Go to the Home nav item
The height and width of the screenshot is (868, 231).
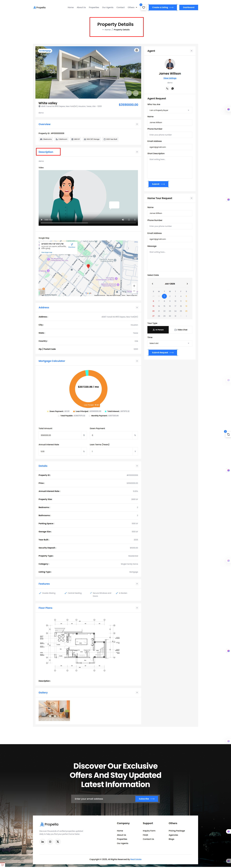(x=71, y=7)
